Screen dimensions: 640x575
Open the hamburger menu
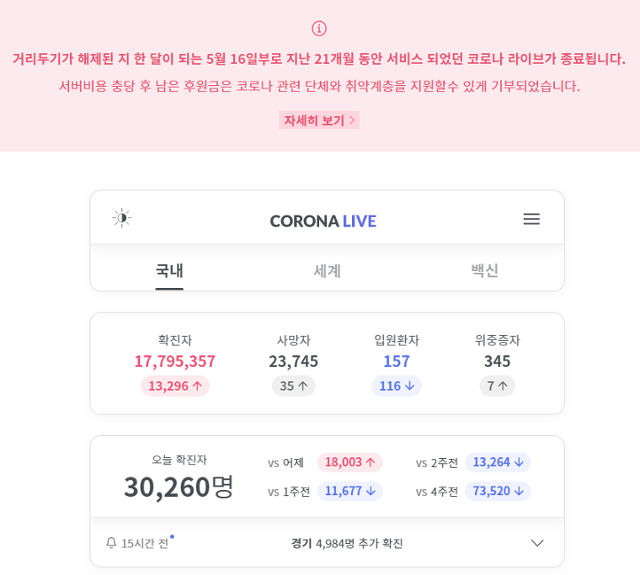(531, 219)
